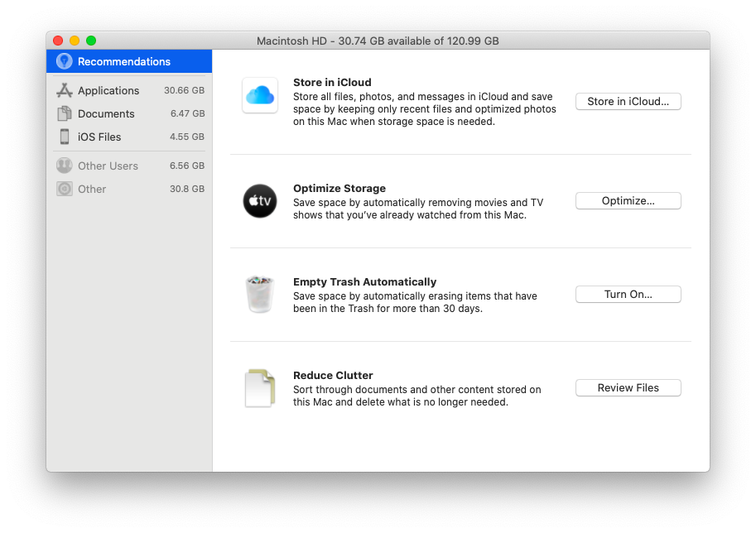Screen dimensions: 756x533
Task: Select Recommendations in the sidebar
Action: point(123,61)
